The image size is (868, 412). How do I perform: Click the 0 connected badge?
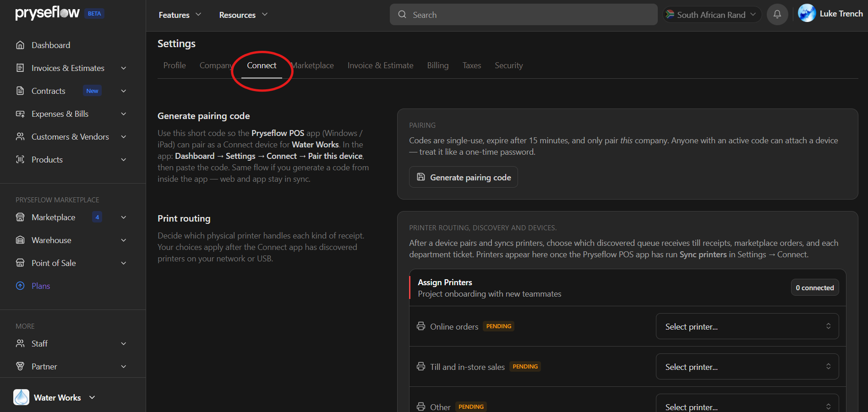[815, 287]
